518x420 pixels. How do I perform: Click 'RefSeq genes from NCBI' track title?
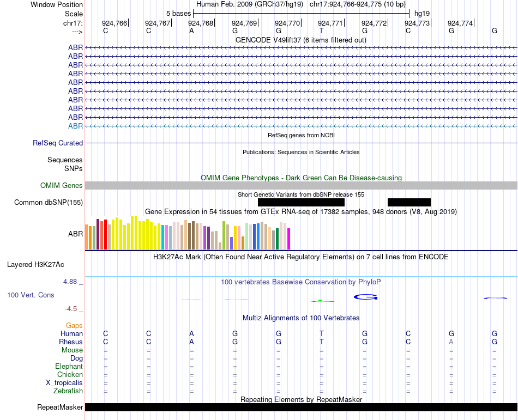[301, 135]
